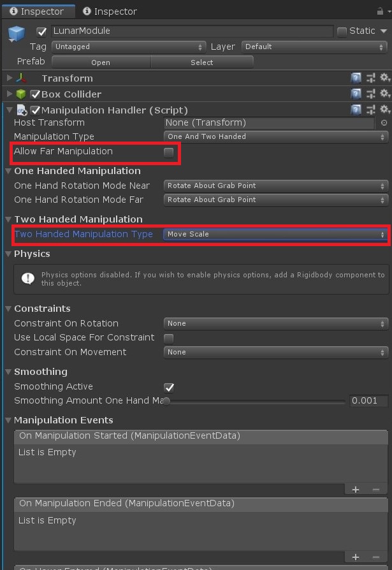Screen dimensions: 392x570
Task: Click the On Manipulation Ended event header
Action: tap(201, 504)
